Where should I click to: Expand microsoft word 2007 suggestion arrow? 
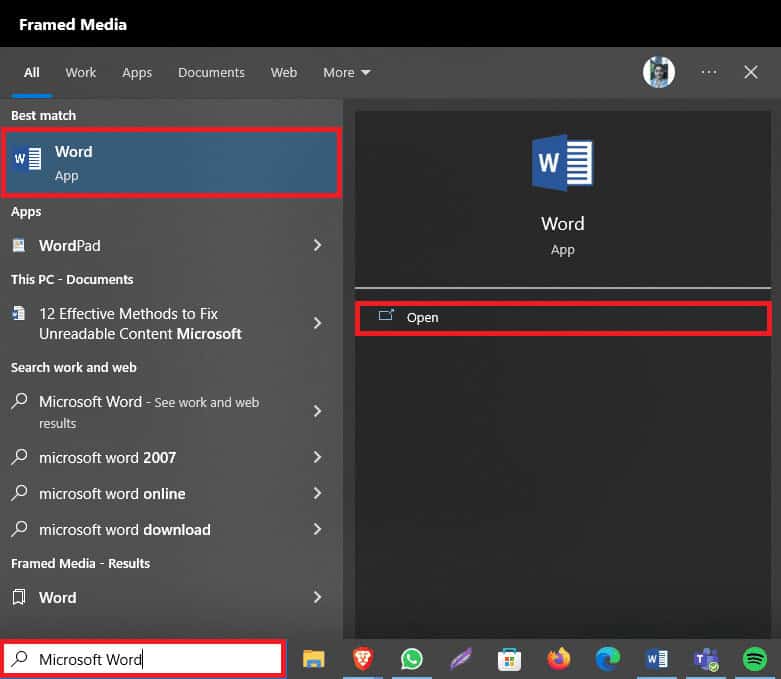pyautogui.click(x=317, y=457)
